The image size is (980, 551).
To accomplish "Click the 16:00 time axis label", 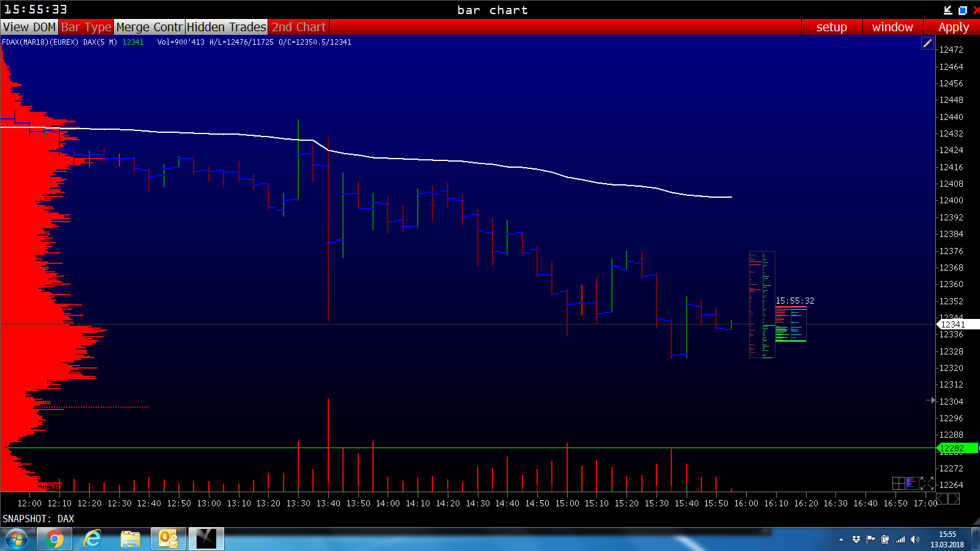I will [x=746, y=503].
